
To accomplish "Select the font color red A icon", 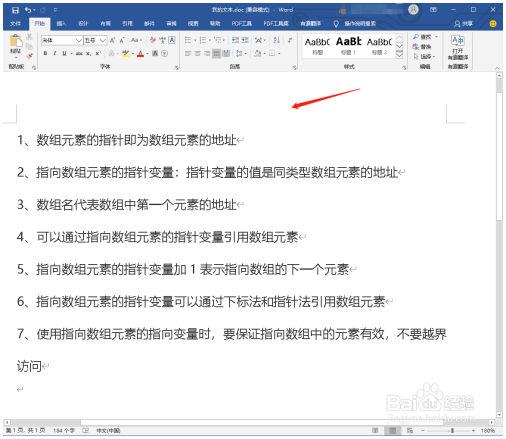I will click(140, 53).
